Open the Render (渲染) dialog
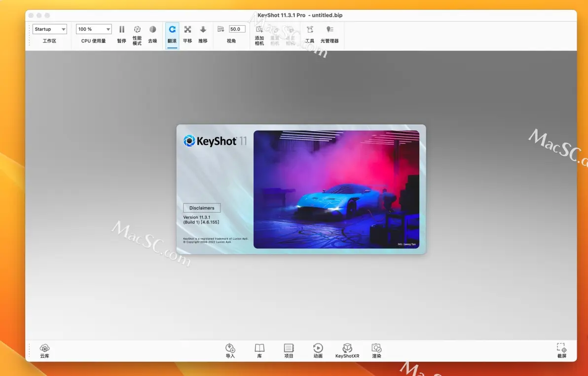 (376, 351)
